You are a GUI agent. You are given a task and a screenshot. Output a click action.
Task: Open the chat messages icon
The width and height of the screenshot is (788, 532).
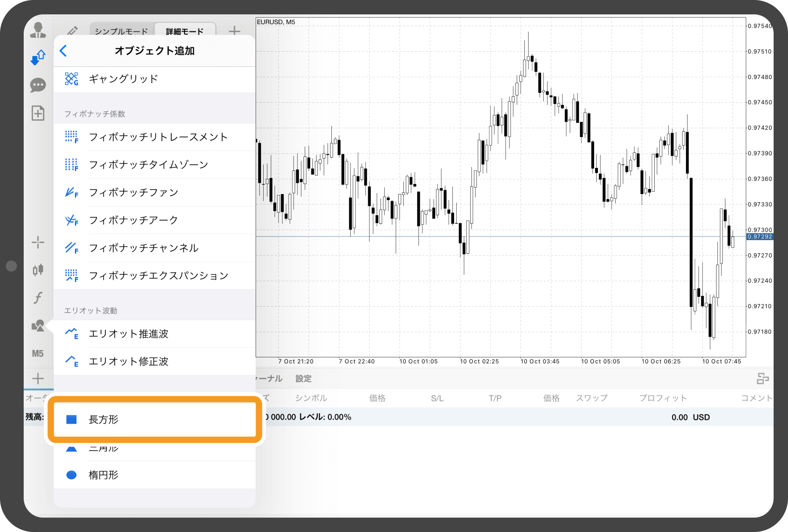pyautogui.click(x=38, y=85)
